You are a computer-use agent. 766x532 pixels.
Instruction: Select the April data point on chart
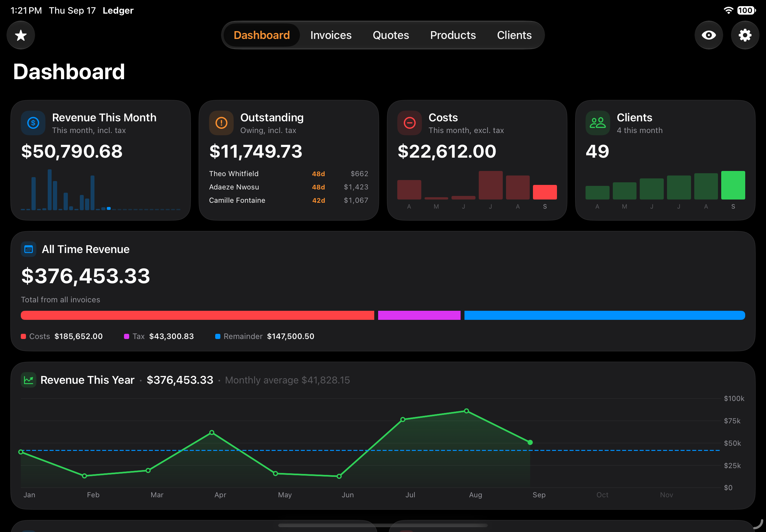click(212, 432)
